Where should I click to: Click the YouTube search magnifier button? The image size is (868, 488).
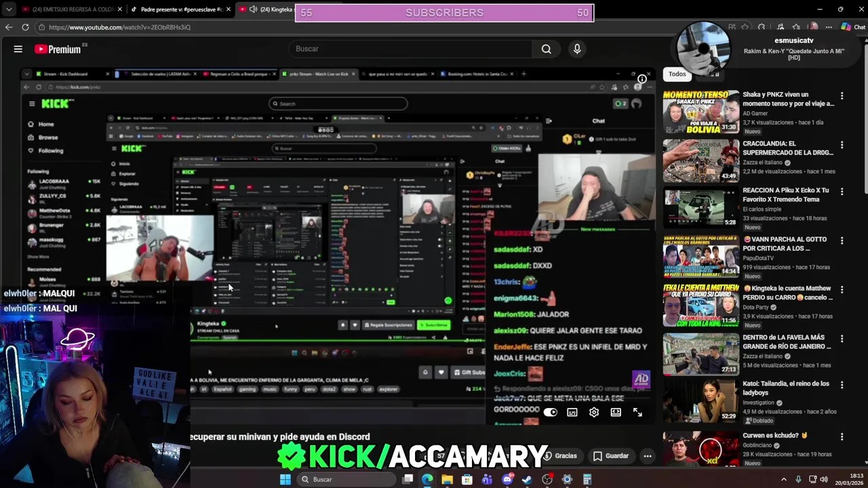click(x=546, y=49)
